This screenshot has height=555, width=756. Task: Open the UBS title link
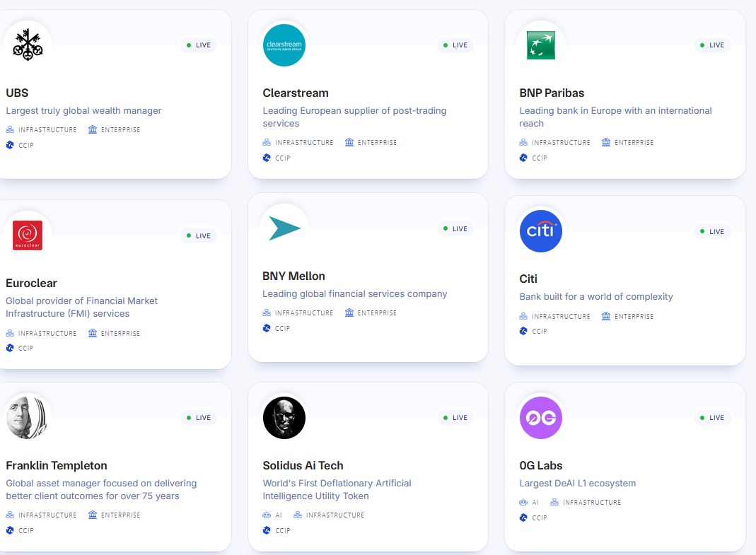[18, 93]
